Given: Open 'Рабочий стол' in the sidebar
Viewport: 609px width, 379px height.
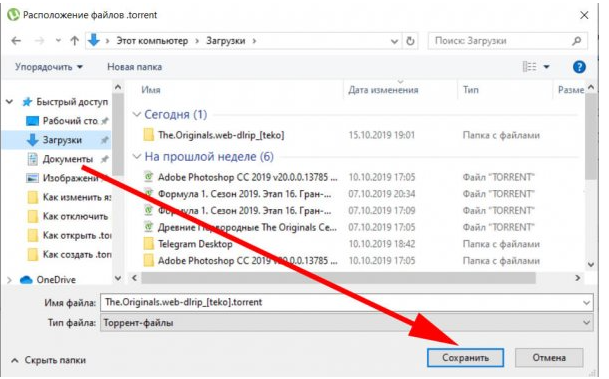Looking at the screenshot, I should click(x=70, y=121).
